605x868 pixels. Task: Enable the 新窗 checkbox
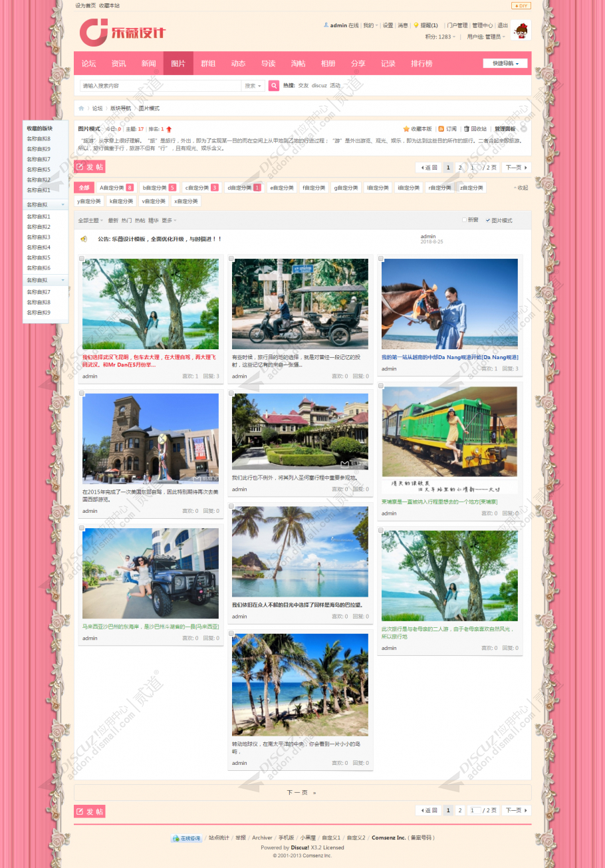(464, 220)
